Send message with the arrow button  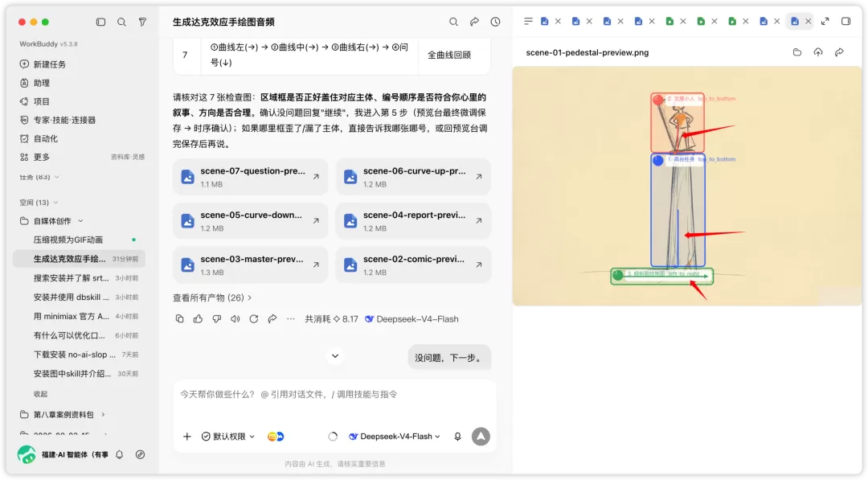(x=481, y=437)
